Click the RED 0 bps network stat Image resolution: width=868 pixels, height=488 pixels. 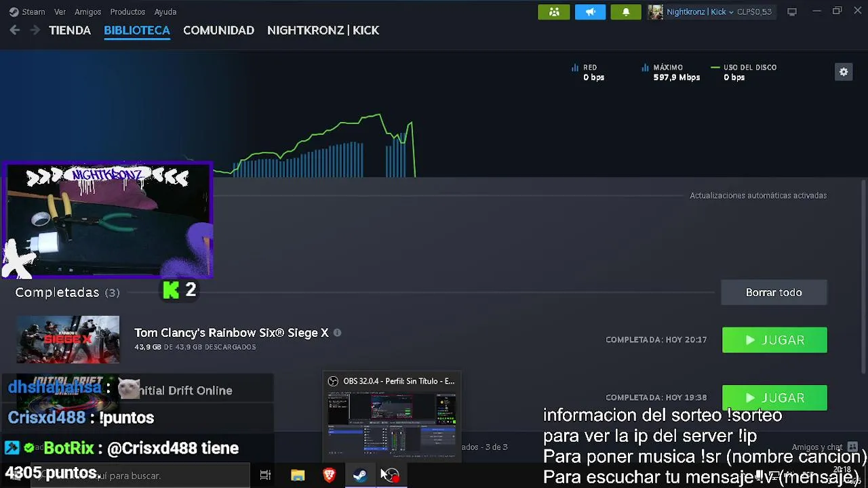coord(588,73)
